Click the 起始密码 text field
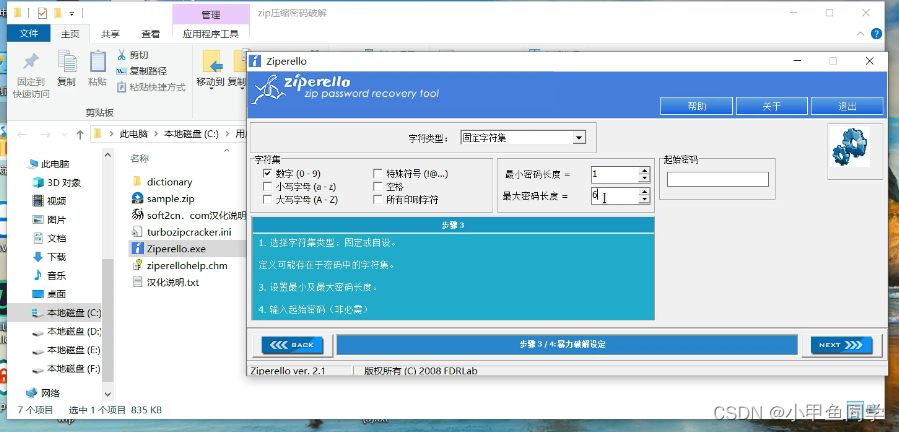 click(717, 180)
